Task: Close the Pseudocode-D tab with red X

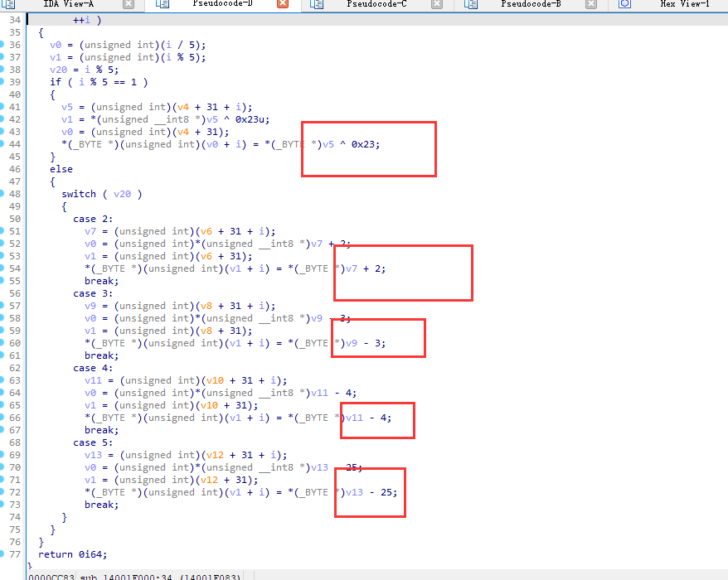Action: (283, 5)
